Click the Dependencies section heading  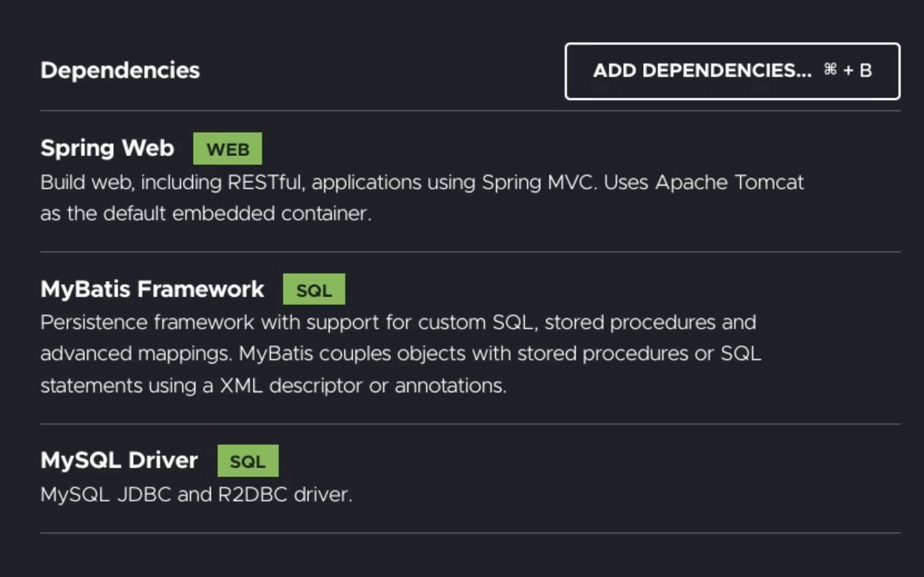[120, 70]
